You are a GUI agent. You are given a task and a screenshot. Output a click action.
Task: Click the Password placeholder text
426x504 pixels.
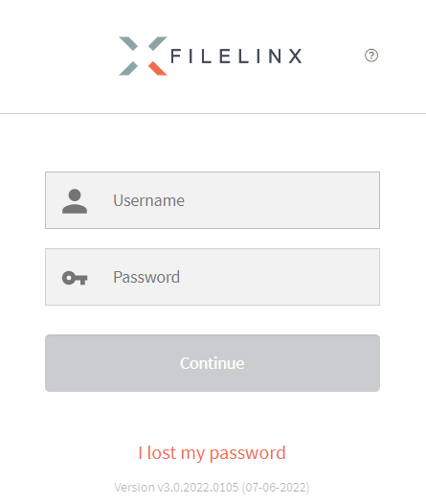click(x=146, y=277)
